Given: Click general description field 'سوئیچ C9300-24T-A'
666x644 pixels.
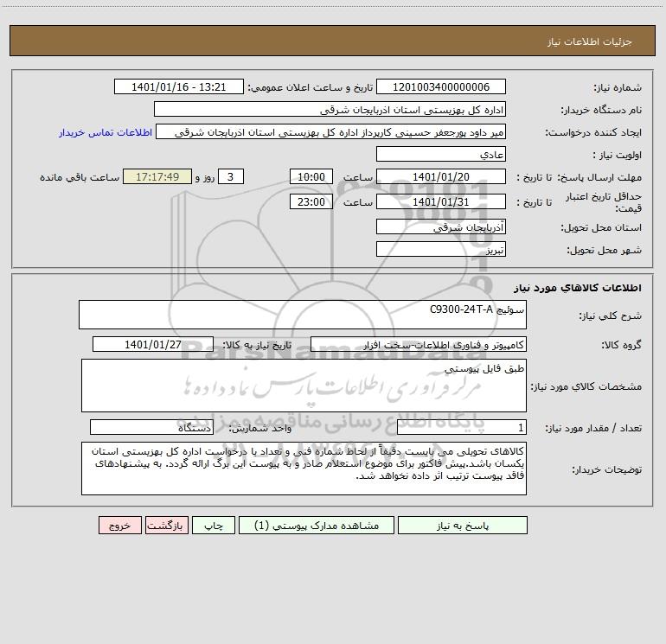Looking at the screenshot, I should coord(303,315).
